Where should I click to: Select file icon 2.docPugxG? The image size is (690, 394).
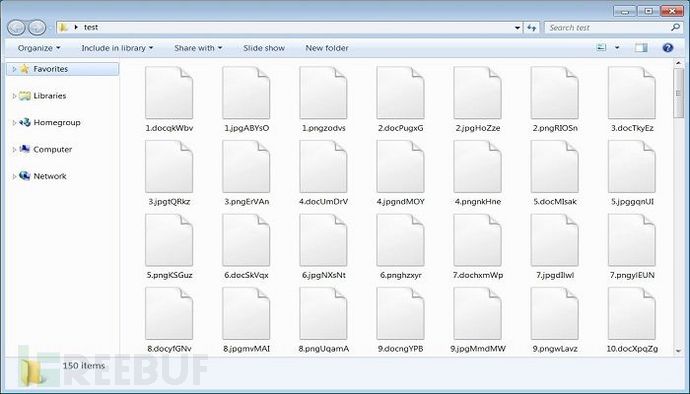click(400, 93)
